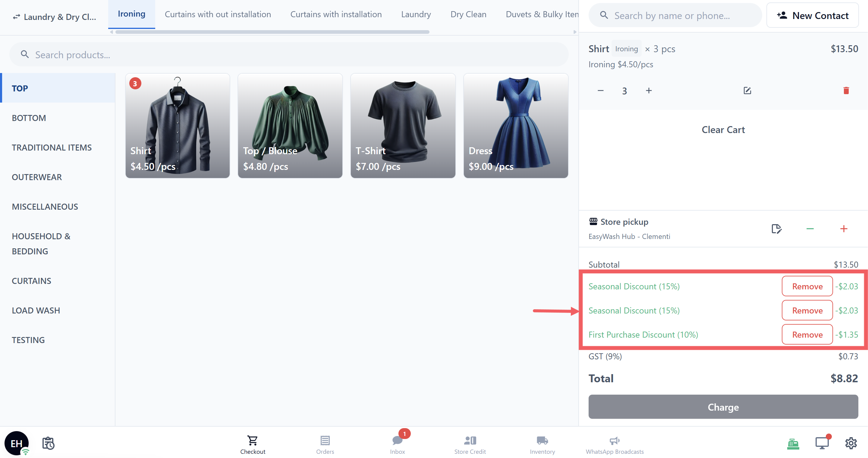
Task: Open Orders in bottom navigation
Action: tap(325, 445)
